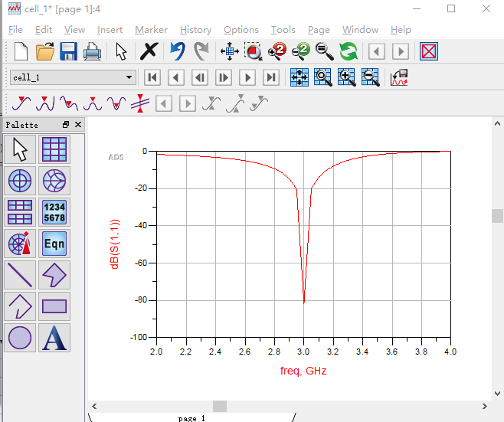Select the Smith Chart palette icon
Viewport: 504px width, 422px height.
point(54,181)
